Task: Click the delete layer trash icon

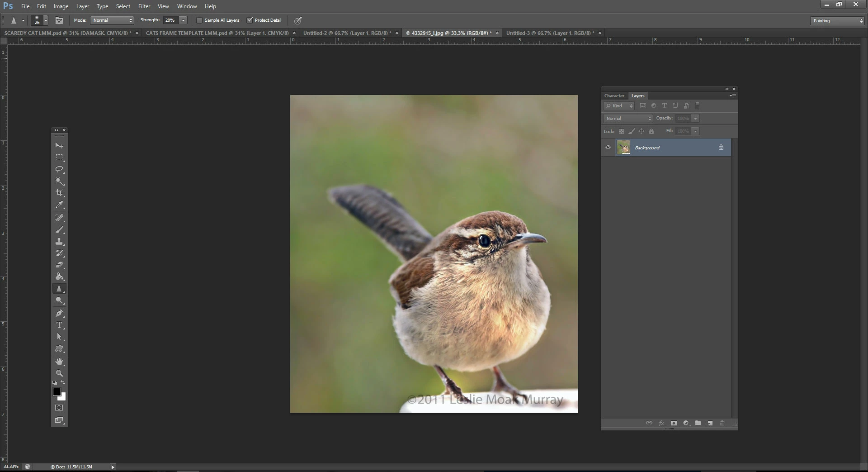Action: click(722, 423)
